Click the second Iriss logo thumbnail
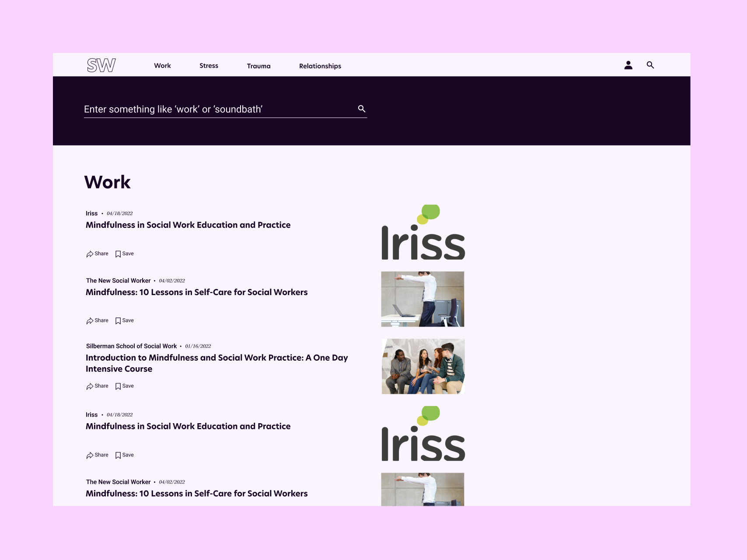This screenshot has height=560, width=747. (423, 433)
